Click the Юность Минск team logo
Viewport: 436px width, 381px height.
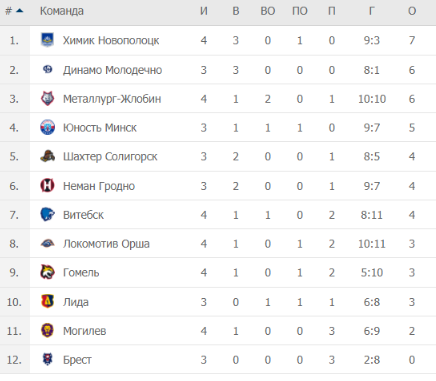47,127
